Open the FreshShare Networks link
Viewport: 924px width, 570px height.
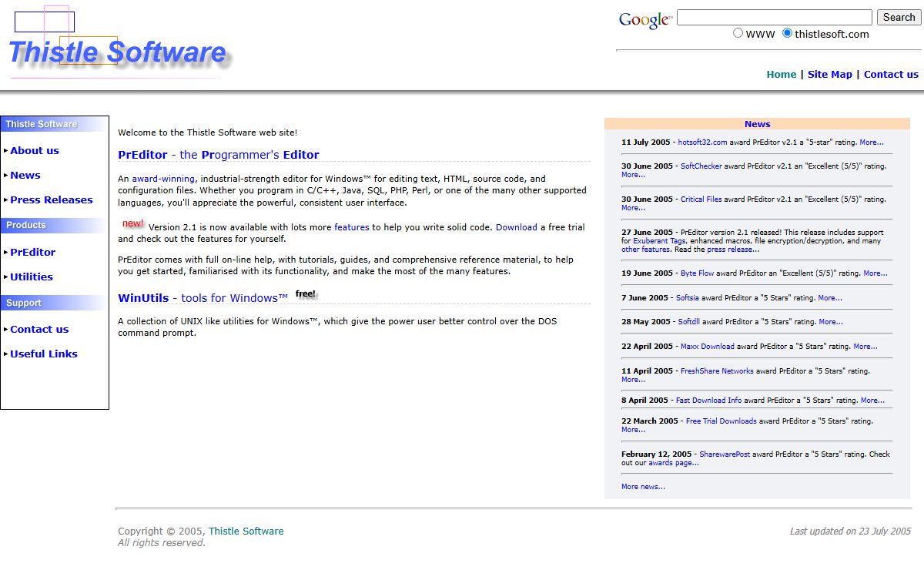point(717,371)
